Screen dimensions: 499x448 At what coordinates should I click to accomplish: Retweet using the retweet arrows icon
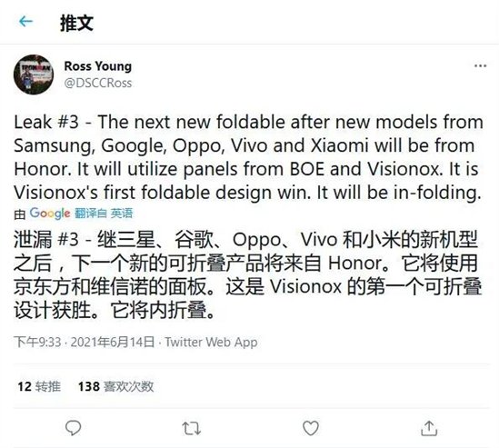(x=192, y=428)
